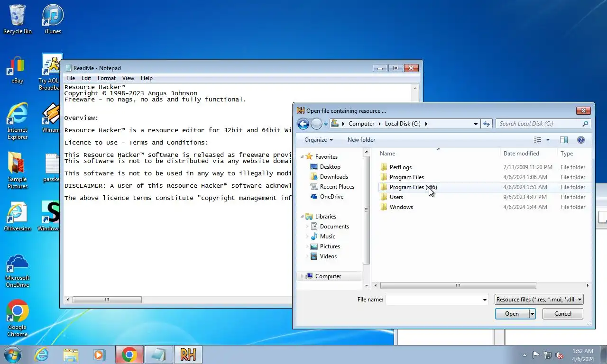Select OneDrive in navigation pane
This screenshot has width=607, height=364.
point(331,197)
